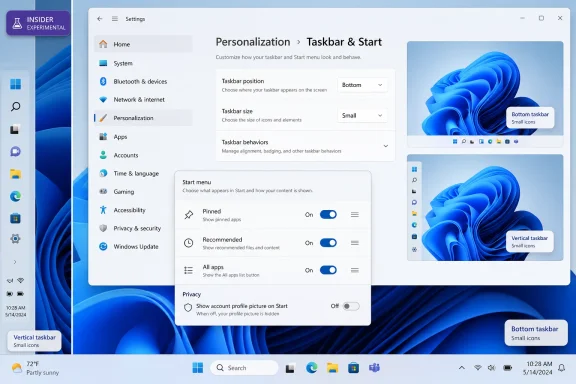Launch Microsoft Edge from bottom taskbar
The width and height of the screenshot is (576, 384).
[x=312, y=368]
